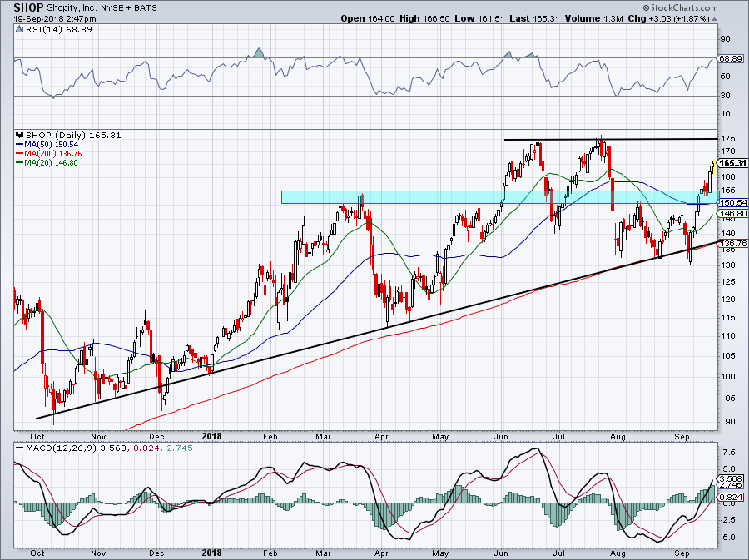This screenshot has height=560, width=749.
Task: Click the candlestick icon beside SHOP (Daily)
Action: click(20, 135)
